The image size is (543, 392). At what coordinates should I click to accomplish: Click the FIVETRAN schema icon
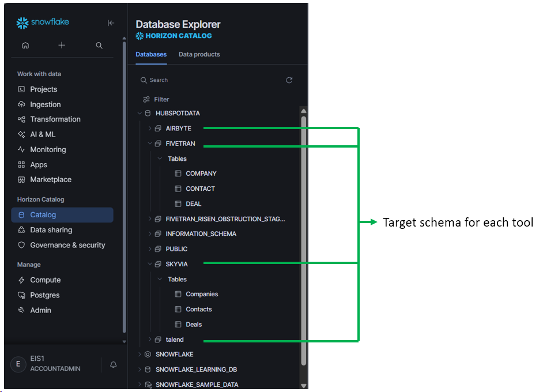coord(158,144)
